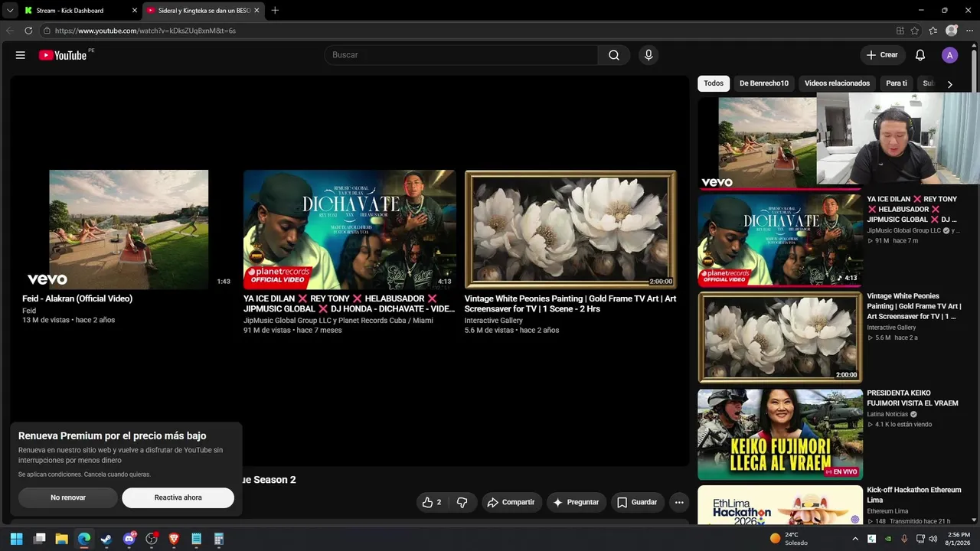Viewport: 980px width, 551px height.
Task: Open sidebar Keiko Fujimori live thumbnail
Action: pos(780,435)
